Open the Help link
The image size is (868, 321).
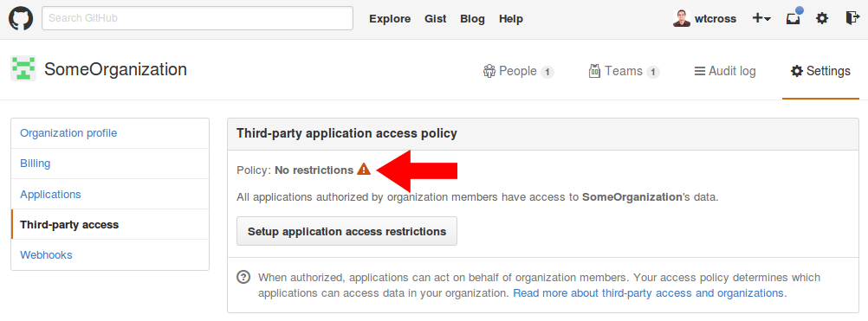click(x=510, y=19)
